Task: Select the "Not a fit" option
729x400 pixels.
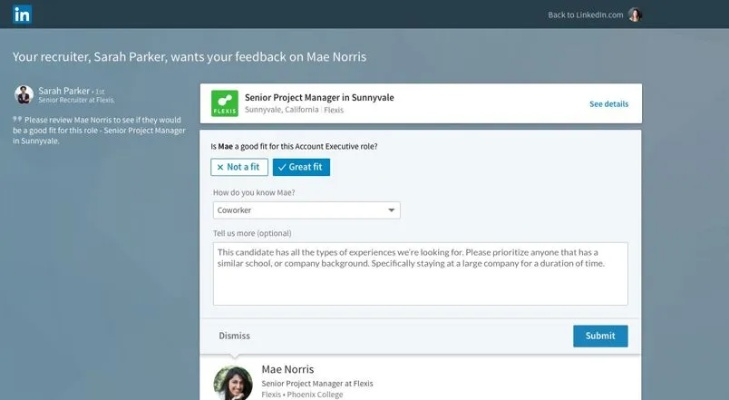Action: tap(239, 168)
